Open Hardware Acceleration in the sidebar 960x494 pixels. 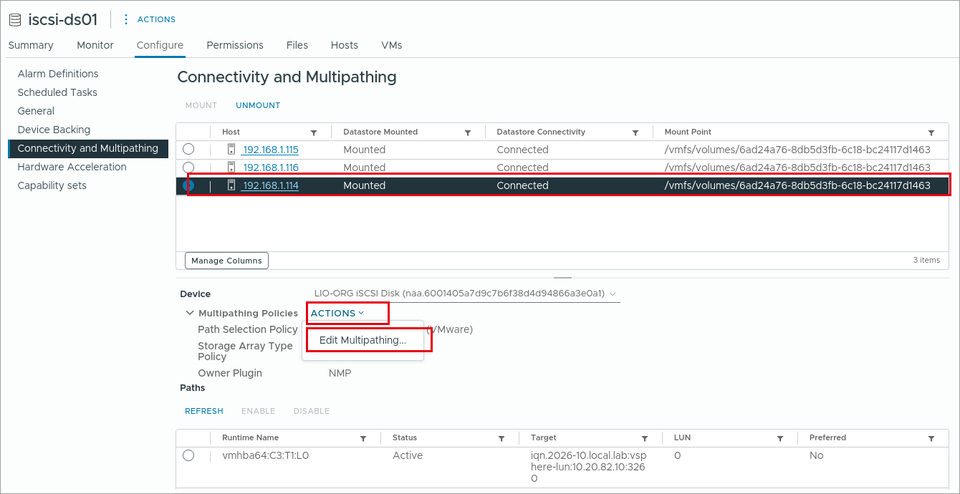coord(72,167)
